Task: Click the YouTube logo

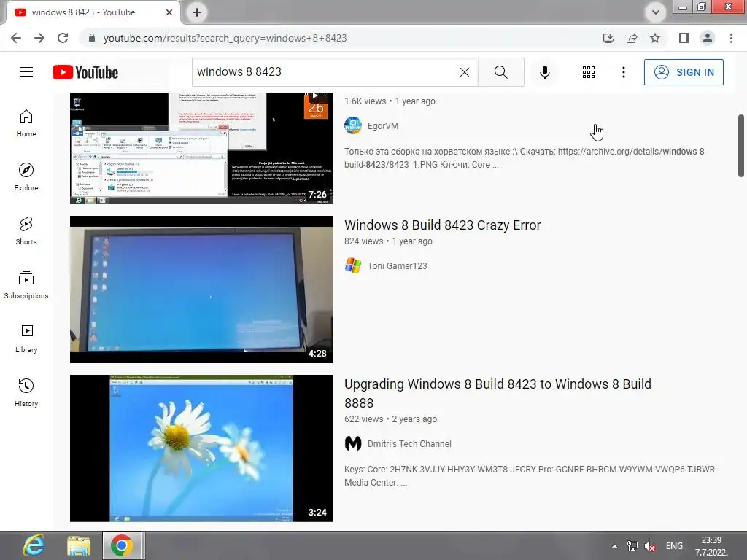Action: coord(85,72)
